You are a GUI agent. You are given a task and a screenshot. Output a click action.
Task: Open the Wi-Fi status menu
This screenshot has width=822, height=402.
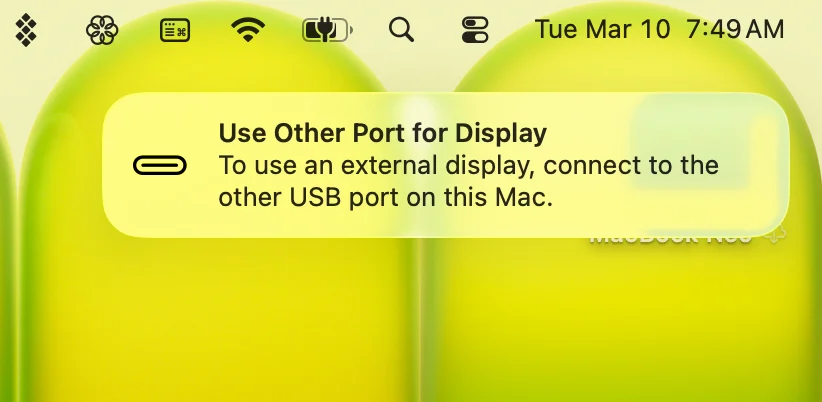(248, 30)
